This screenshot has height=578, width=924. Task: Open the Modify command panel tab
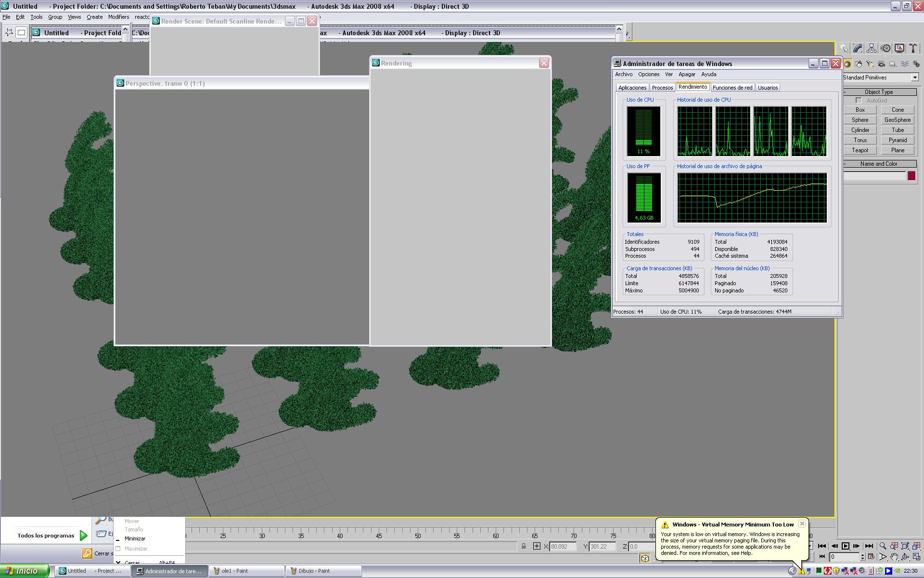coord(858,49)
